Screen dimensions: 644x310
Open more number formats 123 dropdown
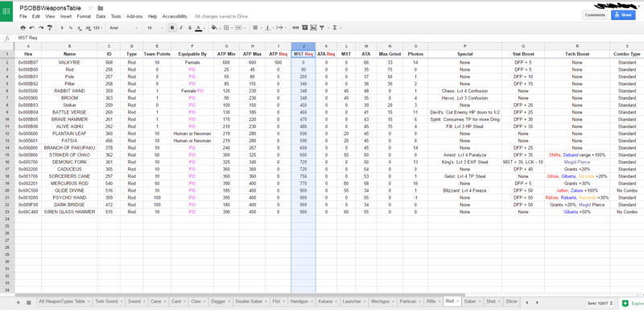click(x=97, y=28)
